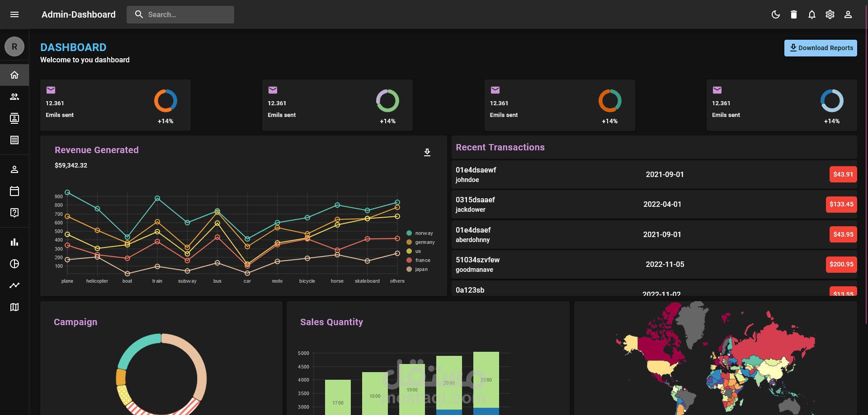Click the $59,342.32 revenue total
Screen dimensions: 868x415
tap(71, 165)
